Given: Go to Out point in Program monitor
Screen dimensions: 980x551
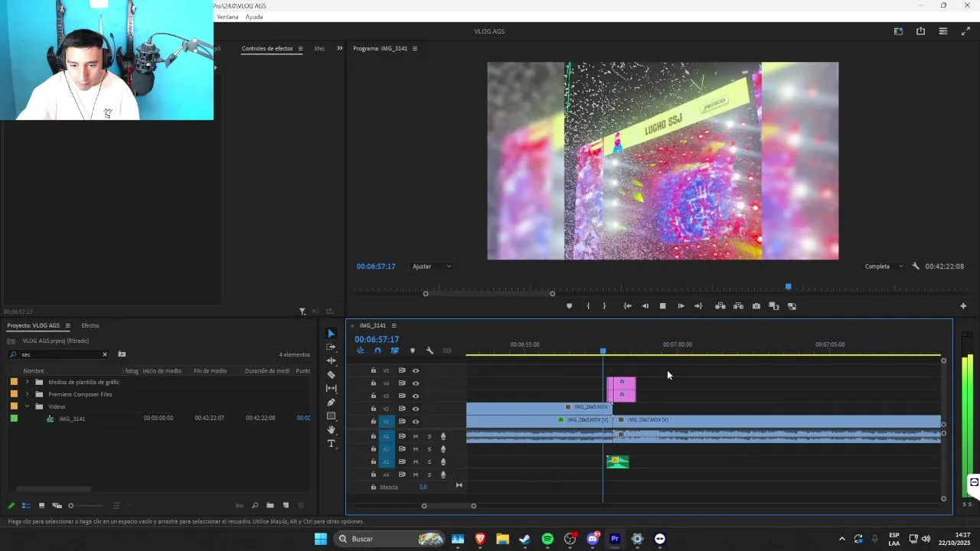Looking at the screenshot, I should coord(698,306).
